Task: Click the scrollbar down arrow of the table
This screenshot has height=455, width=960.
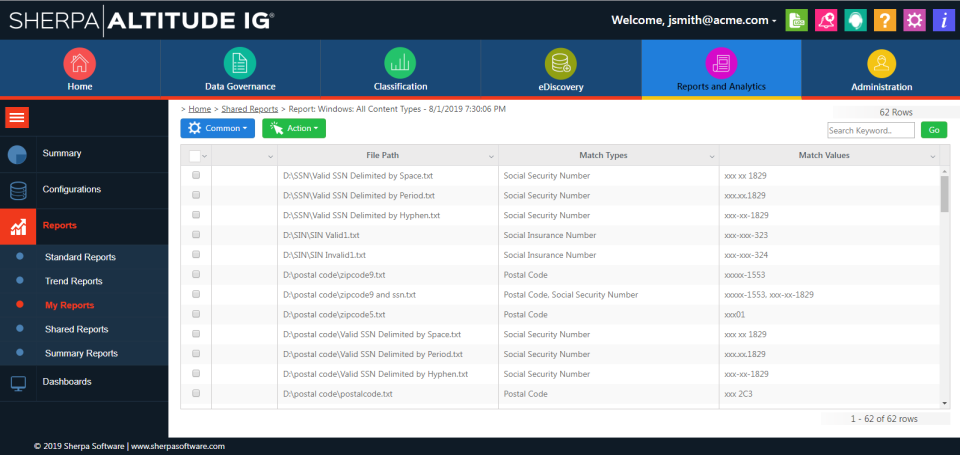Action: point(945,403)
